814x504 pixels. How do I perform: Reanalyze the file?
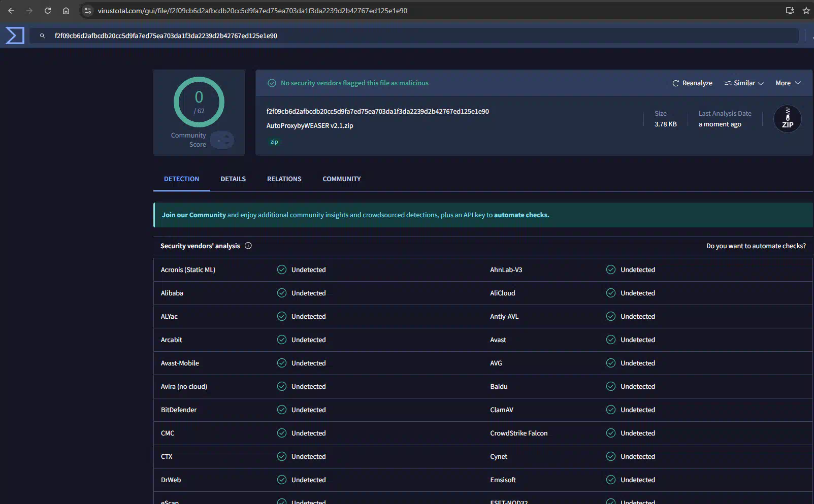click(x=692, y=83)
